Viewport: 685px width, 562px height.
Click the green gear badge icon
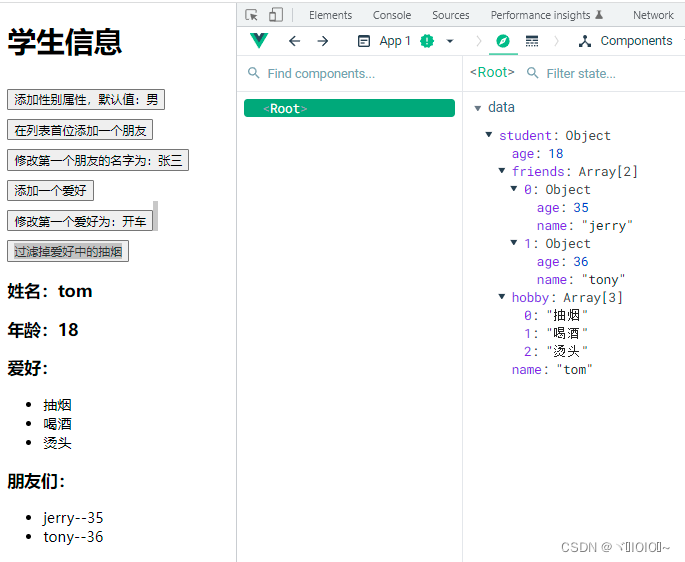click(427, 41)
